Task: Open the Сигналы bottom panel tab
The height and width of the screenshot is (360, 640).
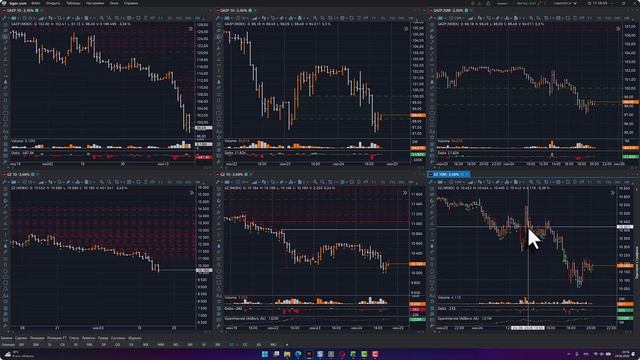Action: click(x=118, y=338)
